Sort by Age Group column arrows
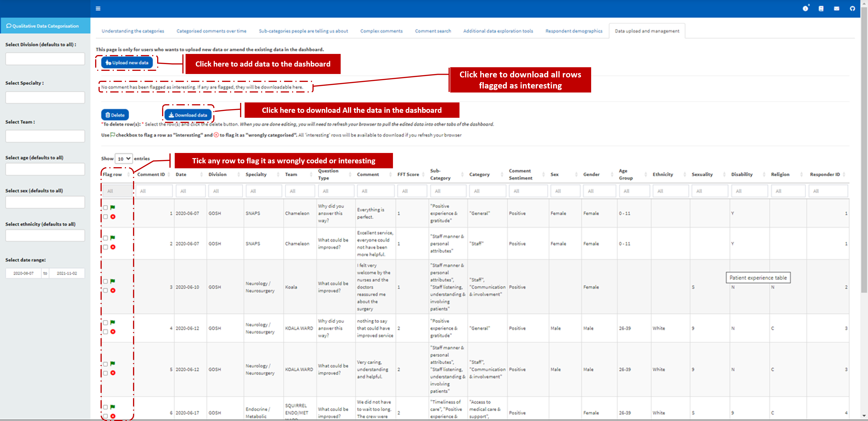 [x=646, y=175]
